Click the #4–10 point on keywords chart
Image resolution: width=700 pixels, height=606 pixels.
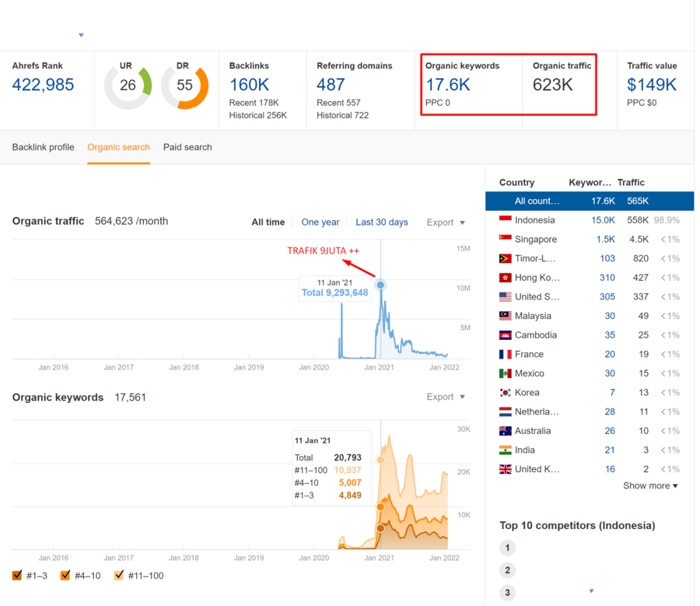(x=380, y=507)
